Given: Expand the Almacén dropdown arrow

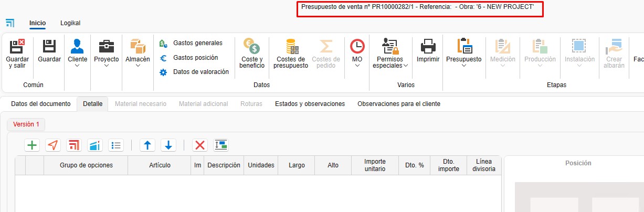Looking at the screenshot, I should 138,66.
